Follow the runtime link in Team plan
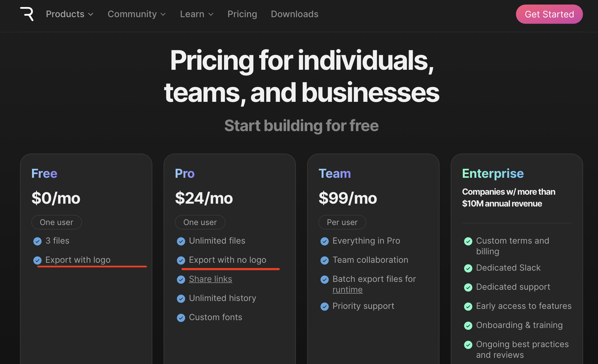Image resolution: width=598 pixels, height=364 pixels. [347, 289]
